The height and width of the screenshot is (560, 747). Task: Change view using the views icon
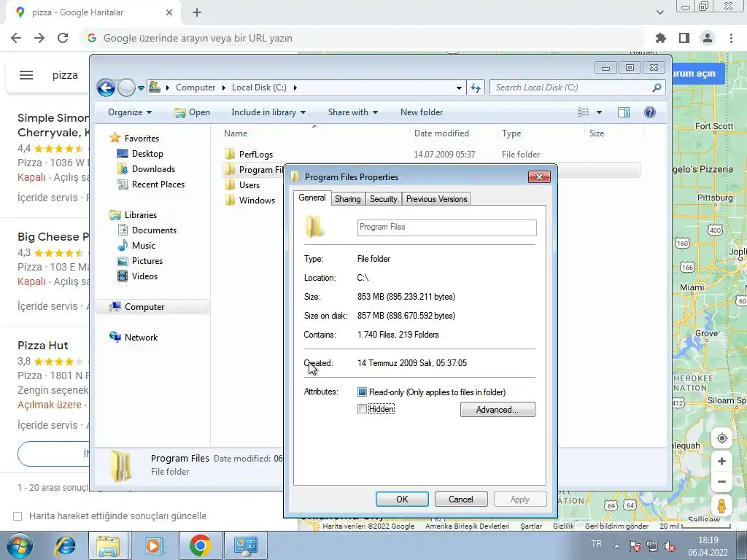pos(584,112)
